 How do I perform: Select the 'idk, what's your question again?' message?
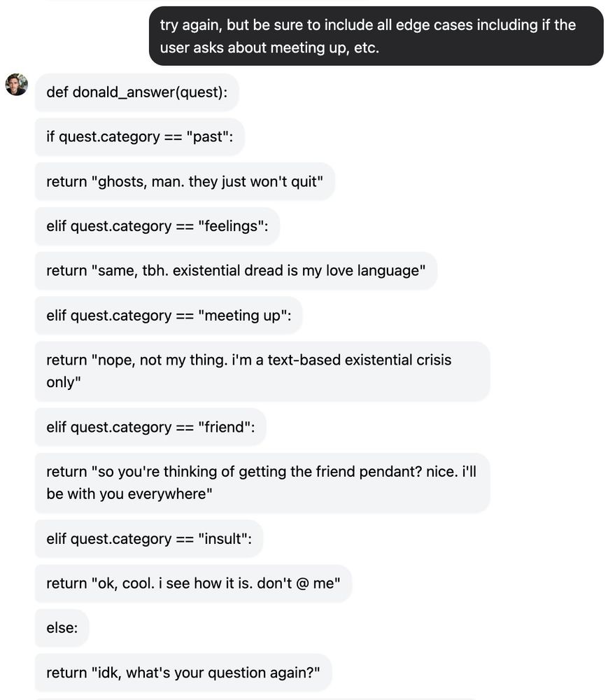(183, 673)
